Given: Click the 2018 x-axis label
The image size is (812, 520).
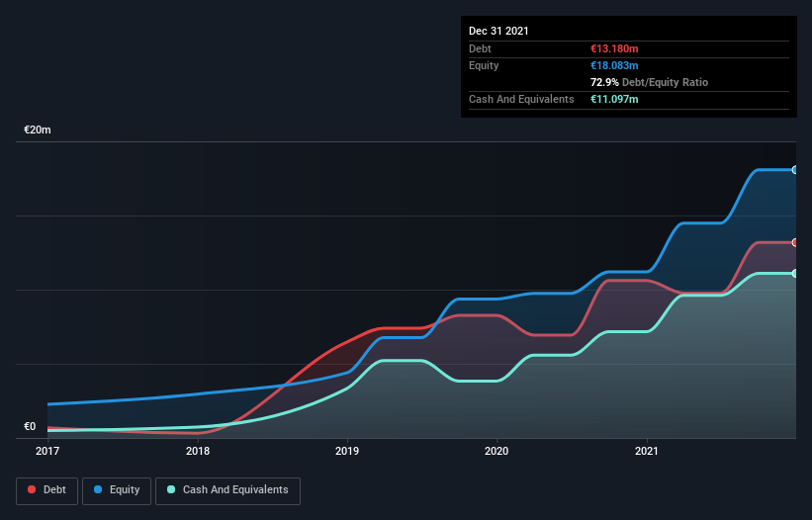Looking at the screenshot, I should pos(198,451).
